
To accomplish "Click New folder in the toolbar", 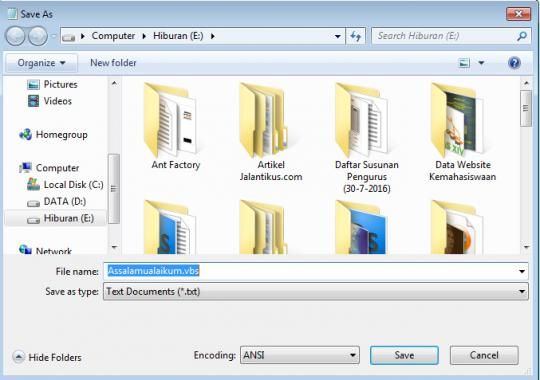I will click(113, 63).
